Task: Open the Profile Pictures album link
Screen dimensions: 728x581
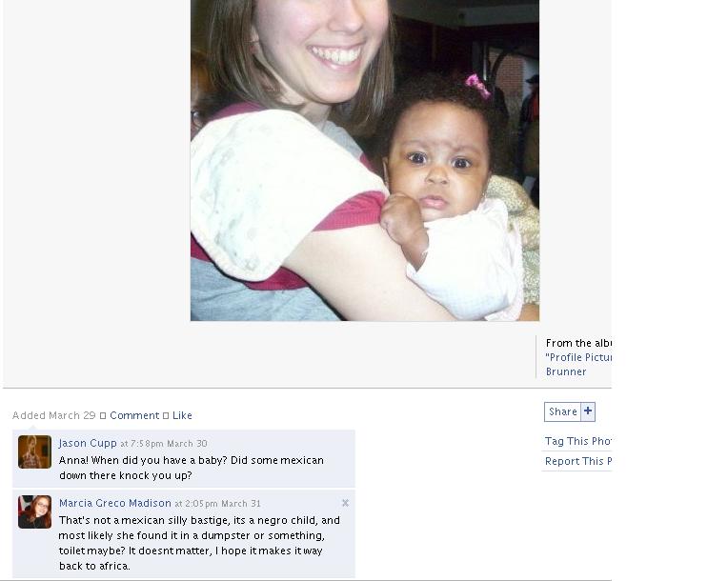Action: tap(578, 357)
